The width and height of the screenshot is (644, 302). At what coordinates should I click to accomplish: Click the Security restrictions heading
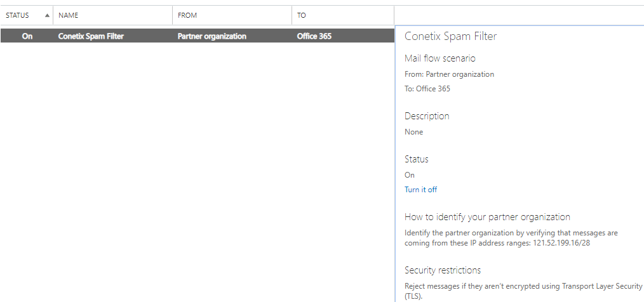click(443, 270)
